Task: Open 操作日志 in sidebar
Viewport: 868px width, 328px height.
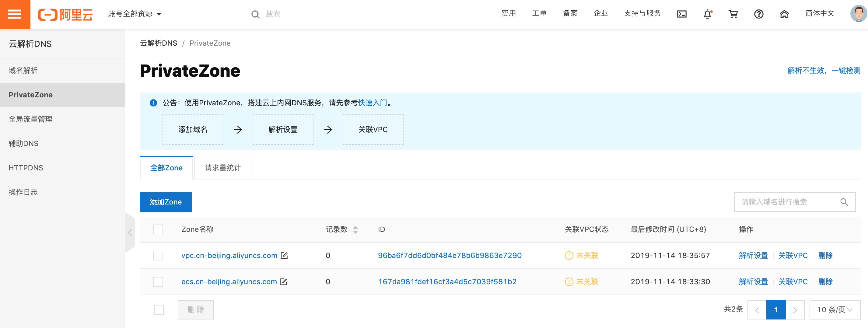Action: (63, 192)
